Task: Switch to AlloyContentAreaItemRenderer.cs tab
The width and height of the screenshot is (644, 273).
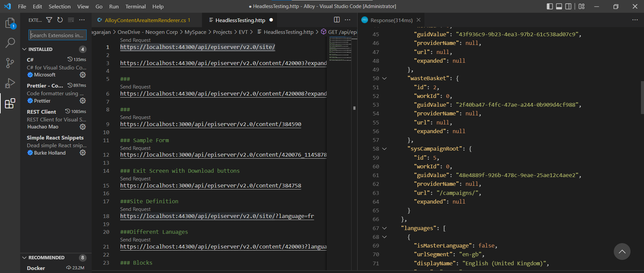Action: 145,20
